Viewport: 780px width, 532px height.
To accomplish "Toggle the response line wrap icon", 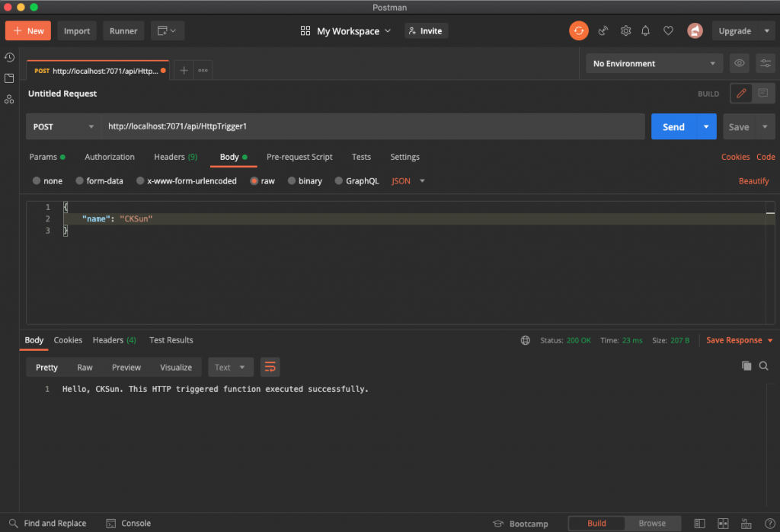I will click(x=270, y=368).
